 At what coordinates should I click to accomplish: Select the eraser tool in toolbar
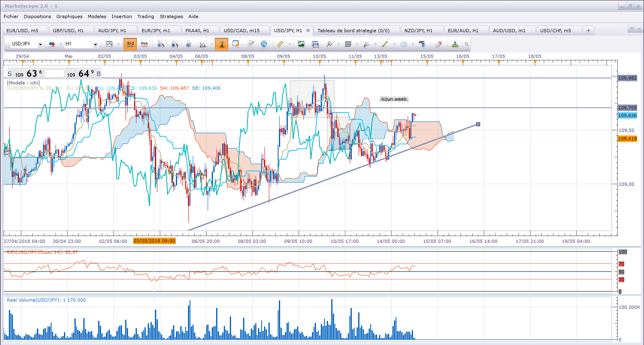[439, 44]
